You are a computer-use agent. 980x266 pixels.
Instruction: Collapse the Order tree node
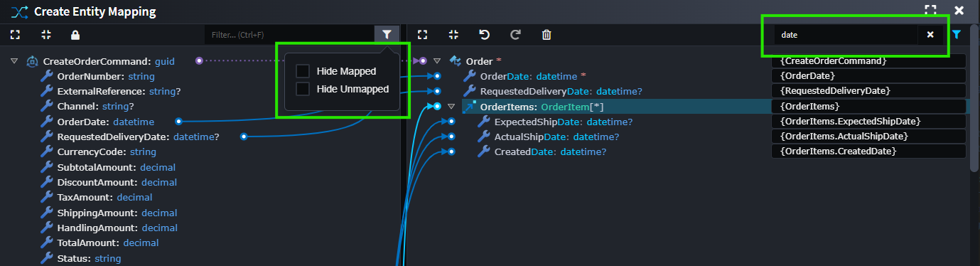point(438,61)
